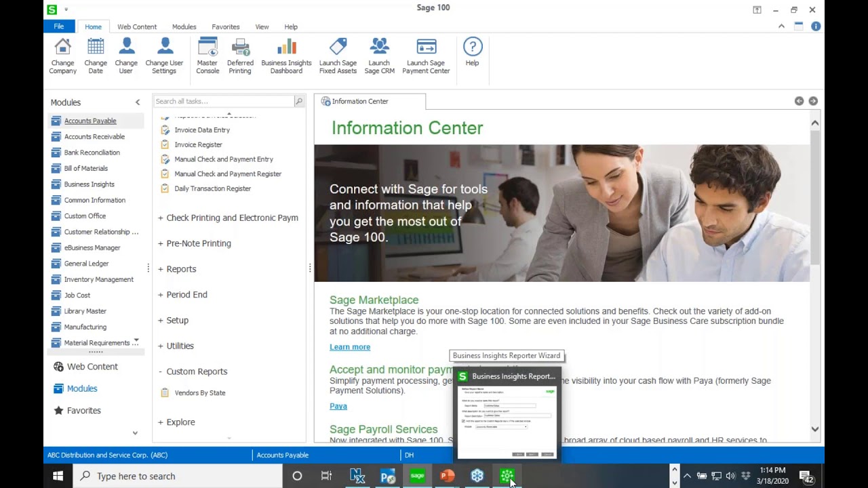The width and height of the screenshot is (868, 488).
Task: Switch to the Help ribbon tab
Action: point(291,27)
